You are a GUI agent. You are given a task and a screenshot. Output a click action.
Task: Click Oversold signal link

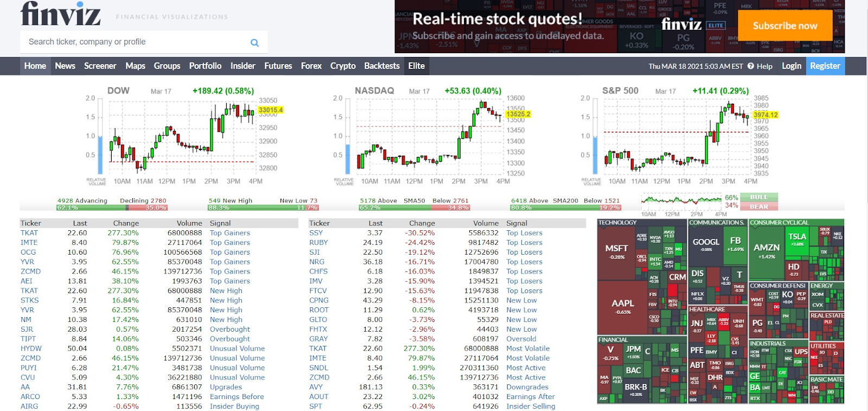click(x=521, y=339)
